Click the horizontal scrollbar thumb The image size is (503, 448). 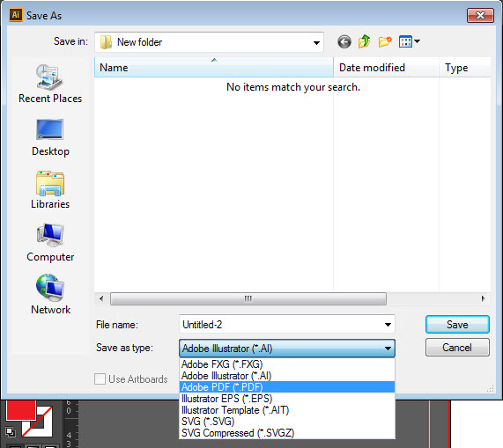click(x=248, y=298)
